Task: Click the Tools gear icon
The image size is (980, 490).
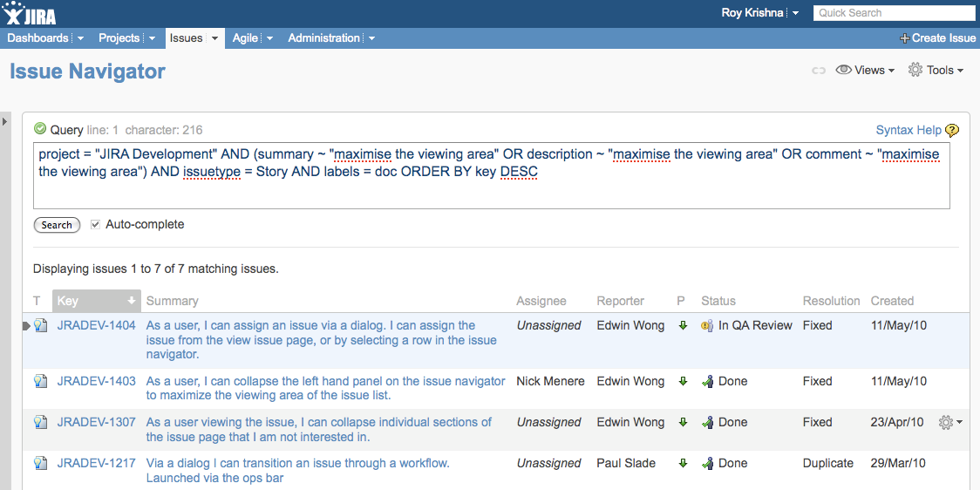Action: pyautogui.click(x=915, y=70)
